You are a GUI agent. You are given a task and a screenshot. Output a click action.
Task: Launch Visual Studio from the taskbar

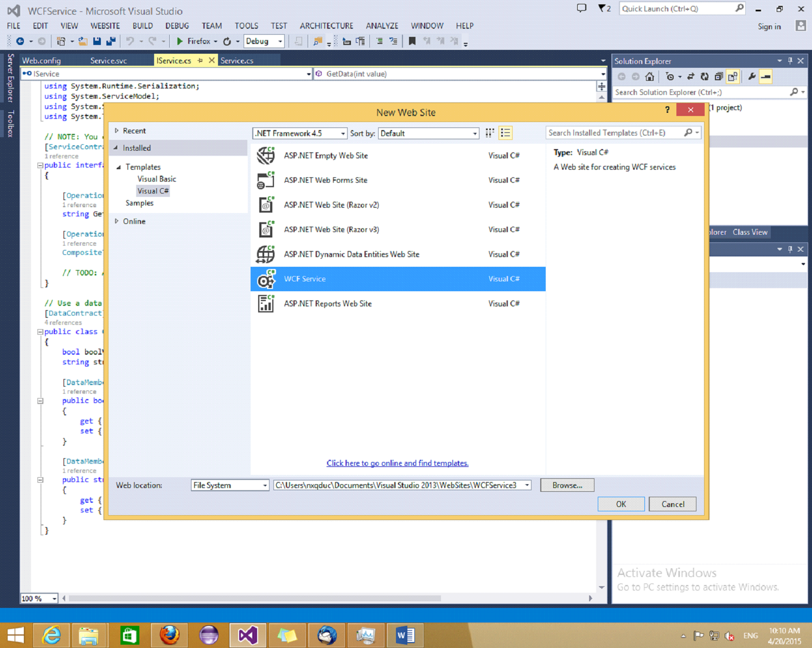click(x=248, y=635)
